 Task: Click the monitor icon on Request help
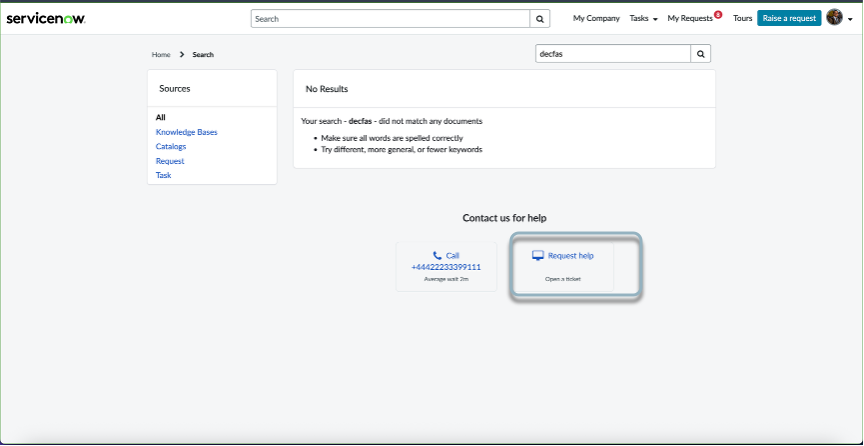(538, 256)
